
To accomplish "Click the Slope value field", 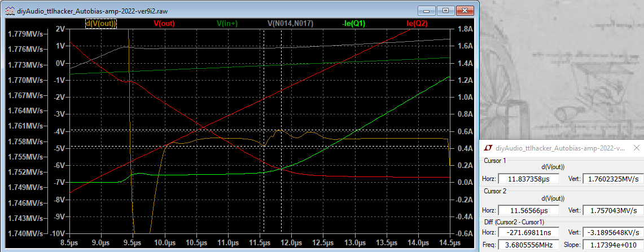I will click(x=613, y=245).
